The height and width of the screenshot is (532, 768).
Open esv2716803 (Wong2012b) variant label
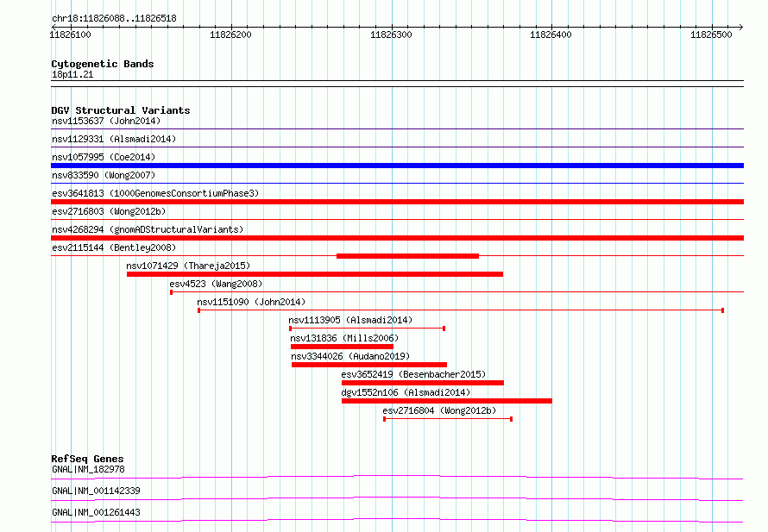pos(109,211)
